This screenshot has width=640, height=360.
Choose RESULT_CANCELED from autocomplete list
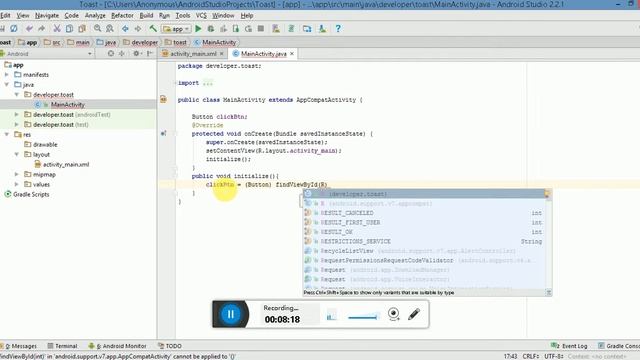424,213
